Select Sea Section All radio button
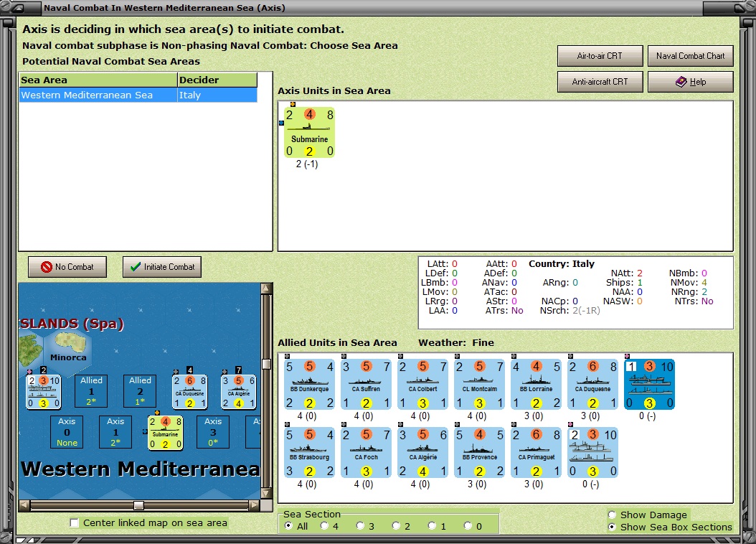The height and width of the screenshot is (544, 756). [x=288, y=525]
